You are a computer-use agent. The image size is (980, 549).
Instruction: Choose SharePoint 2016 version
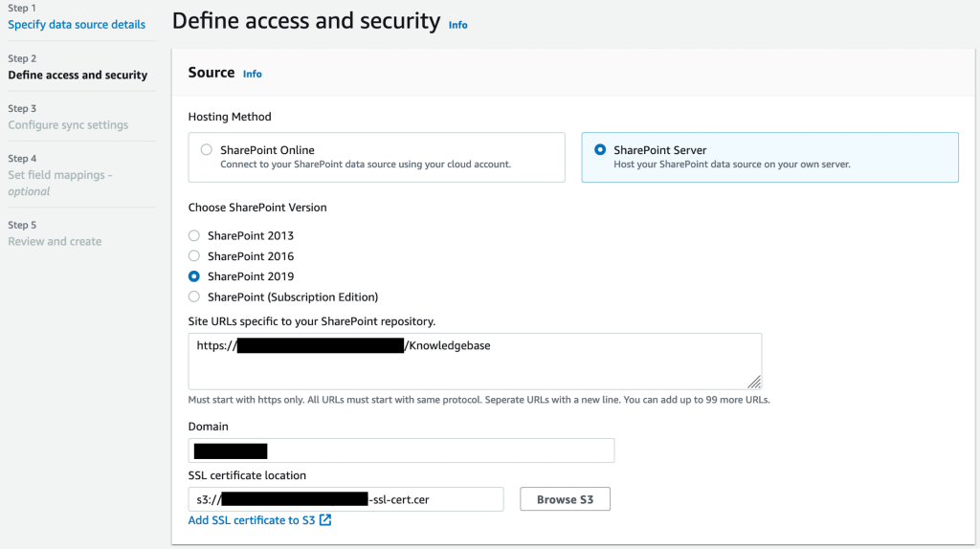coord(194,256)
